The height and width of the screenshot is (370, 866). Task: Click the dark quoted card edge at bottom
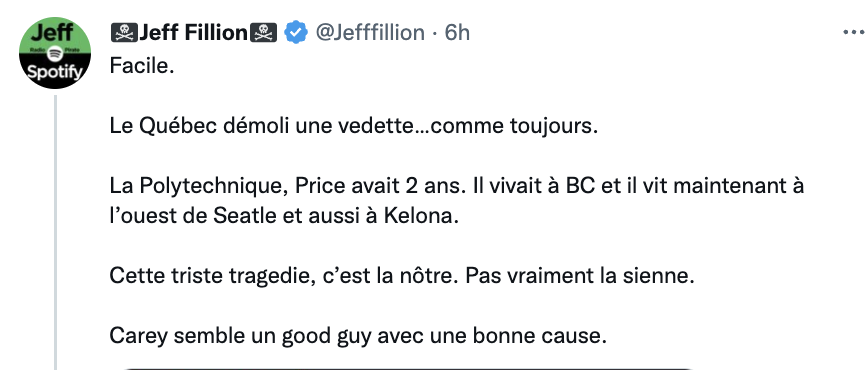pyautogui.click(x=408, y=368)
